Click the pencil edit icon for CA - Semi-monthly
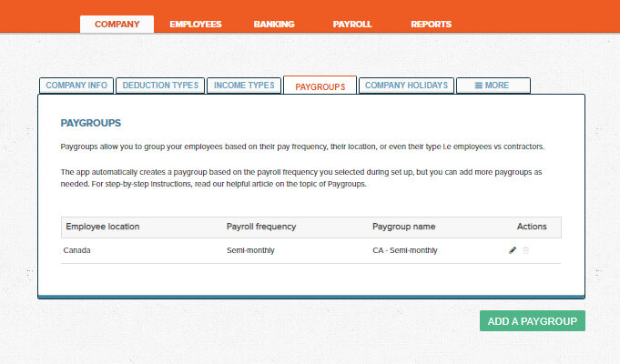This screenshot has width=620, height=364. tap(513, 250)
